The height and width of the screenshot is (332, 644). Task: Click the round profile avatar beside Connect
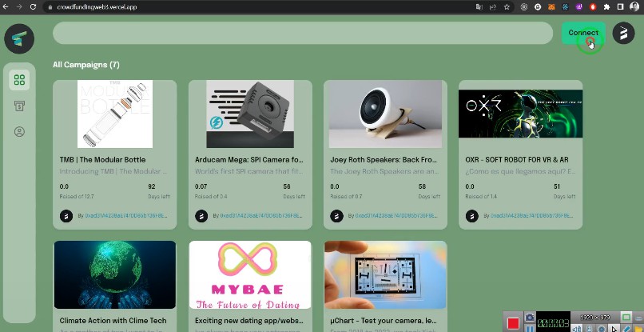623,33
